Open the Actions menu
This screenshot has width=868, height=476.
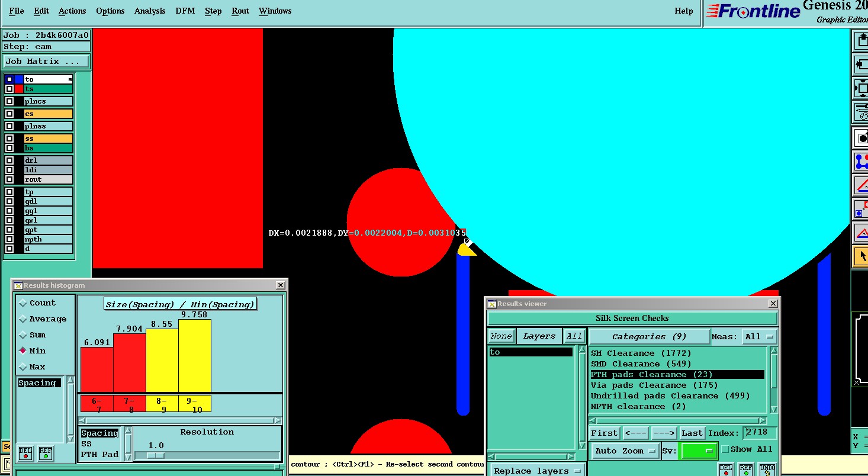[x=72, y=11]
